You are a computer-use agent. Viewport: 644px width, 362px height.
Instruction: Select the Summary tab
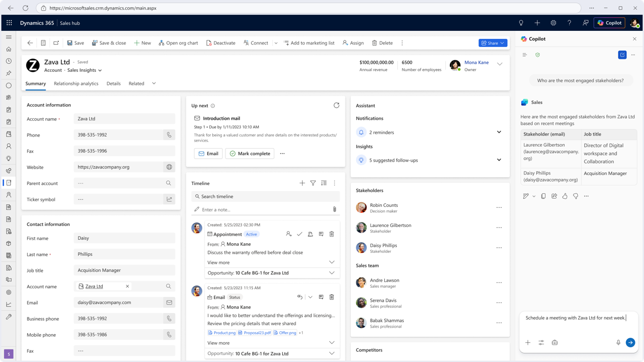(36, 83)
